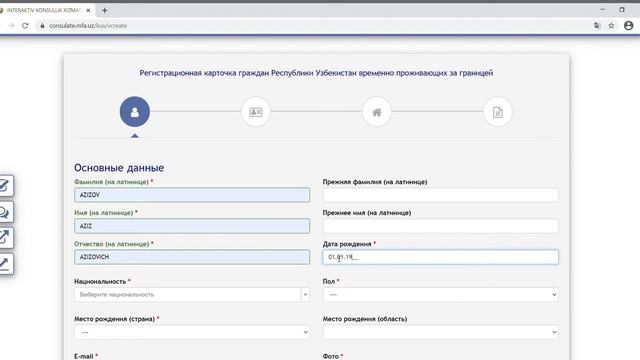
Task: Click the Фамилия field containing AZIZOV
Action: (x=192, y=195)
